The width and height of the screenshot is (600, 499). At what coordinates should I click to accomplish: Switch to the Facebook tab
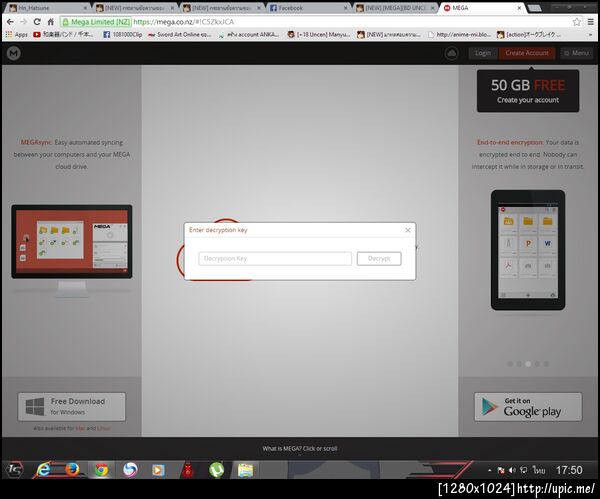308,8
